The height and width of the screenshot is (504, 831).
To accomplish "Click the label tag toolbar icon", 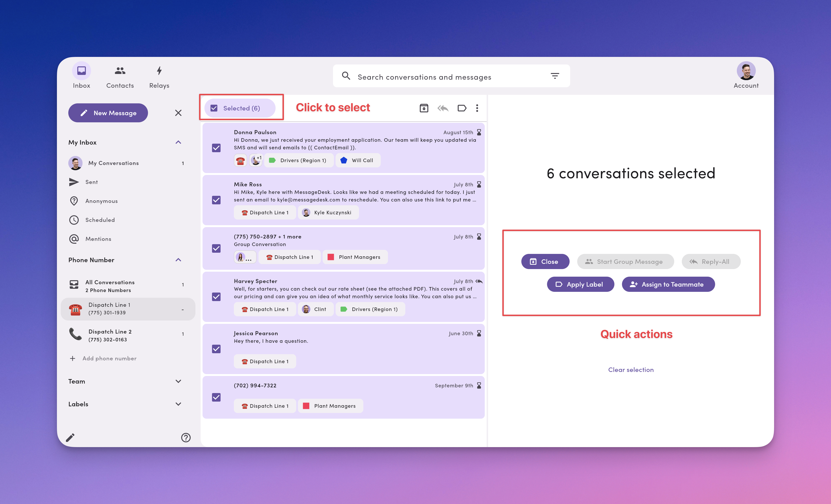I will 462,108.
